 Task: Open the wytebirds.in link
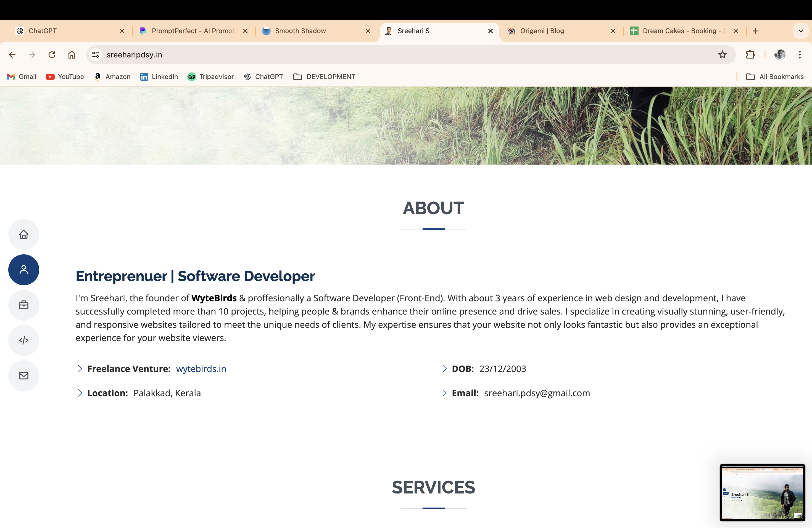(x=201, y=369)
